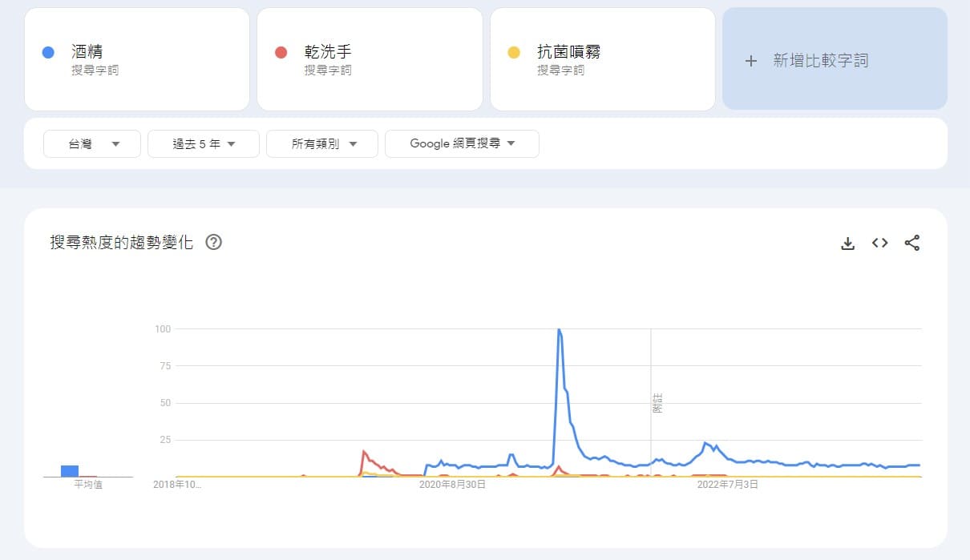Click the 50 y-axis label
Screen dimensions: 970x560
coord(165,403)
